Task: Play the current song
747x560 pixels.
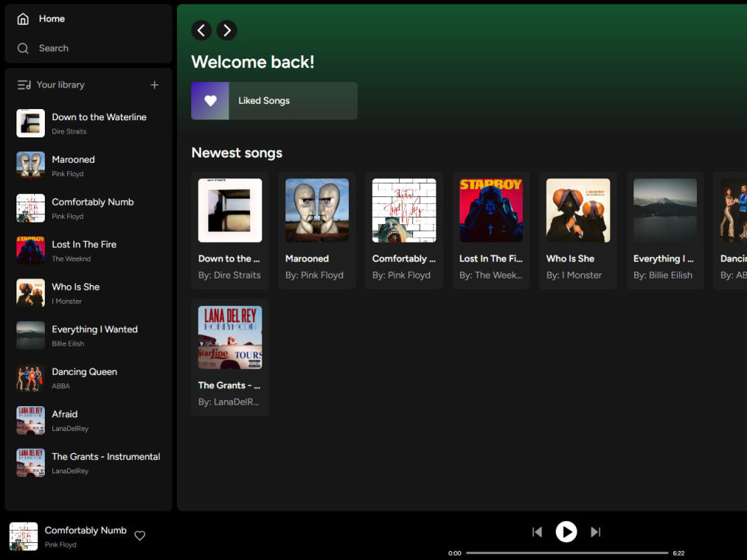Action: coord(566,532)
